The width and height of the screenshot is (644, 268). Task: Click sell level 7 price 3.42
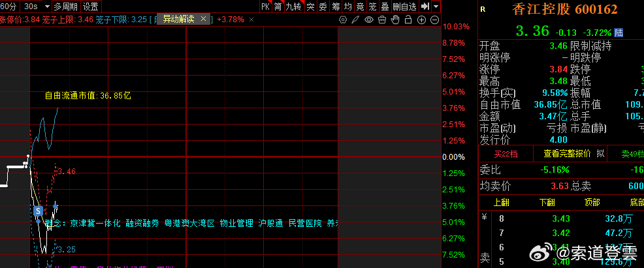(560, 233)
